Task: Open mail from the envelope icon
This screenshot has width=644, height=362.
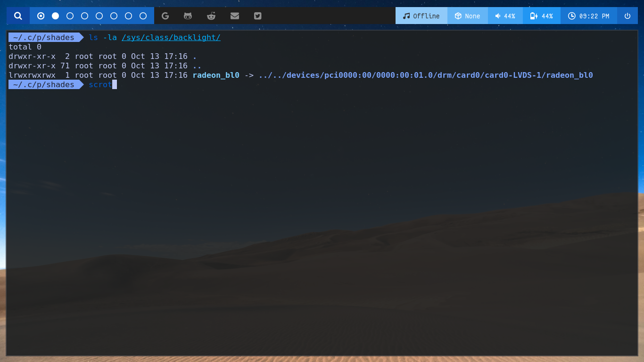Action: [234, 16]
